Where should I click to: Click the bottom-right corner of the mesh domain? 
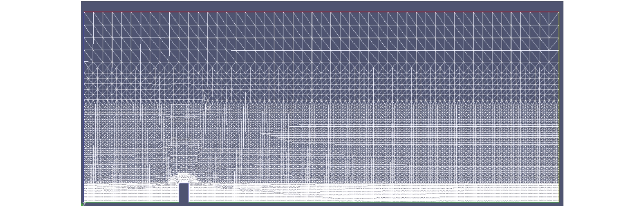point(559,201)
